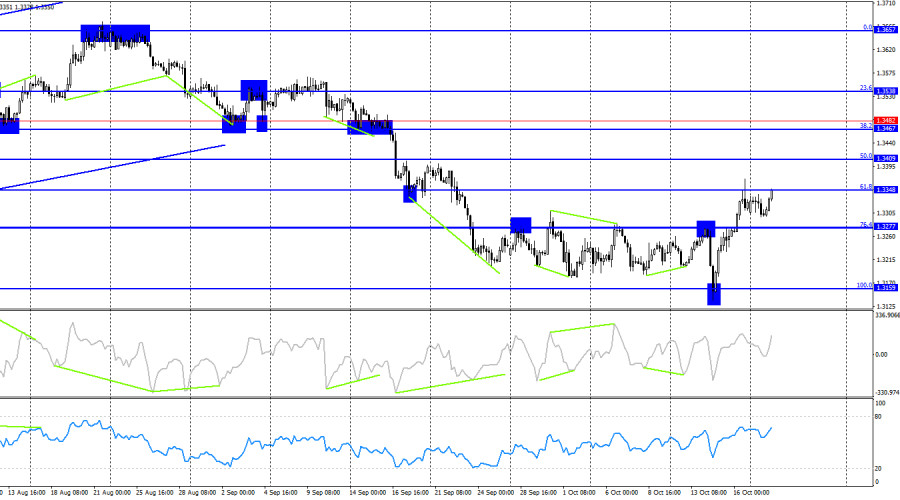Click the 1.3575 axis price value
The height and width of the screenshot is (500, 900).
(886, 73)
